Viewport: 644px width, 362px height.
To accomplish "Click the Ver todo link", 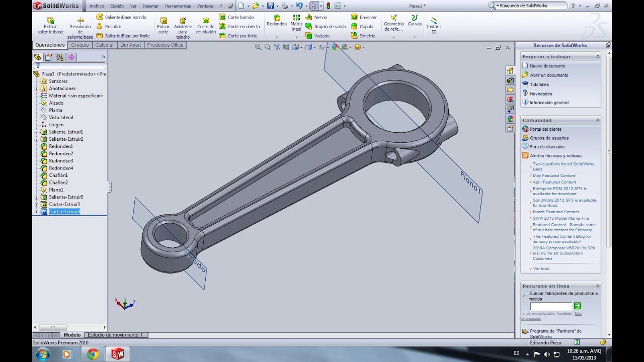I will pyautogui.click(x=541, y=268).
